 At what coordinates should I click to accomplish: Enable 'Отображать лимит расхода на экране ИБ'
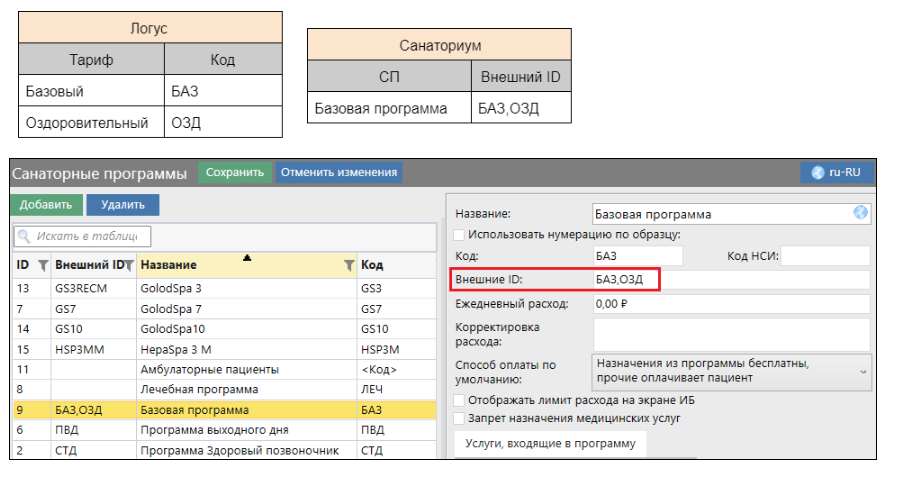coord(460,400)
